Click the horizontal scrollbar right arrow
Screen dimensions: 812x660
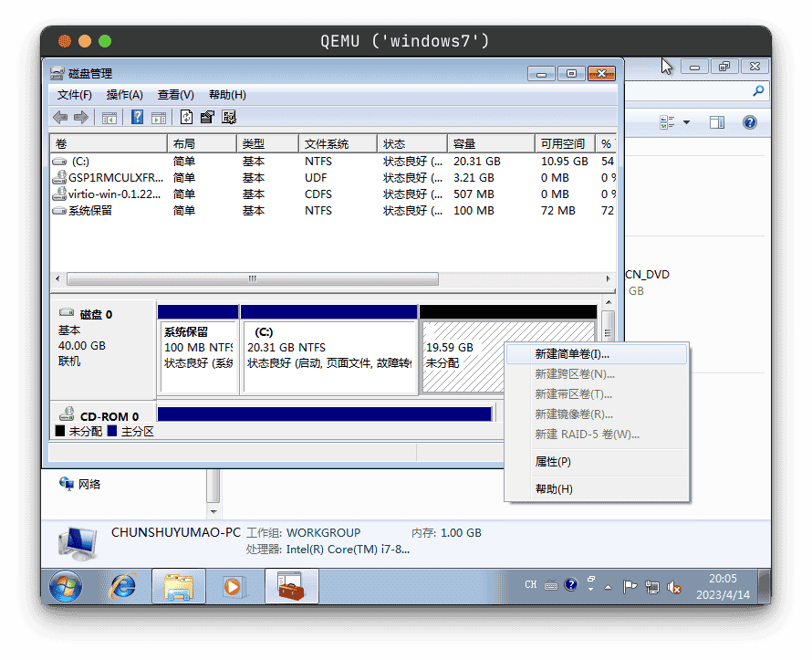tap(608, 278)
